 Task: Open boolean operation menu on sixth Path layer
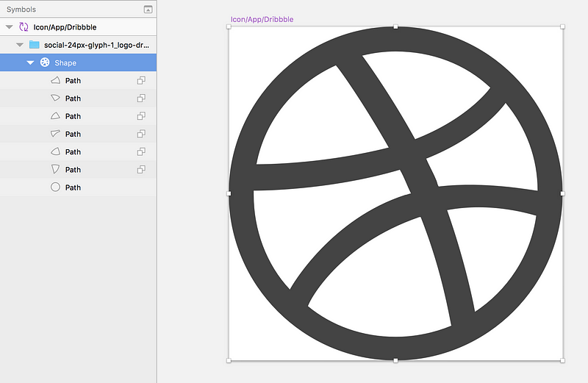pos(141,169)
